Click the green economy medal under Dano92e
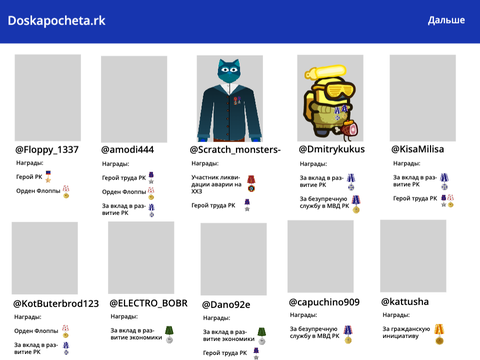480x360 pixels. click(x=262, y=336)
